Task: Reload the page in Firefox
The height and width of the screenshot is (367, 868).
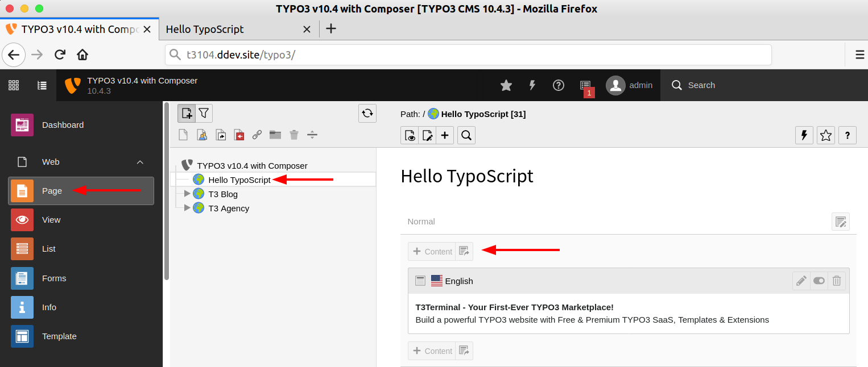Action: 60,55
